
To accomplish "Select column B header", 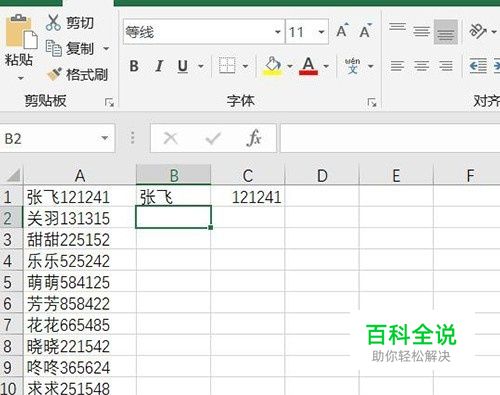I will 174,175.
